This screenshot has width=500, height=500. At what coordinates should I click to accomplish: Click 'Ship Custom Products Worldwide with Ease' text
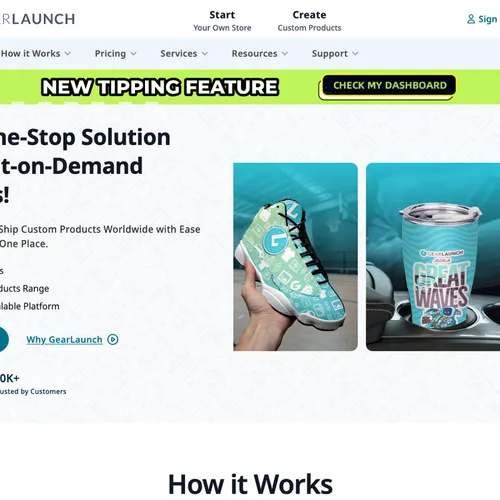point(100,229)
